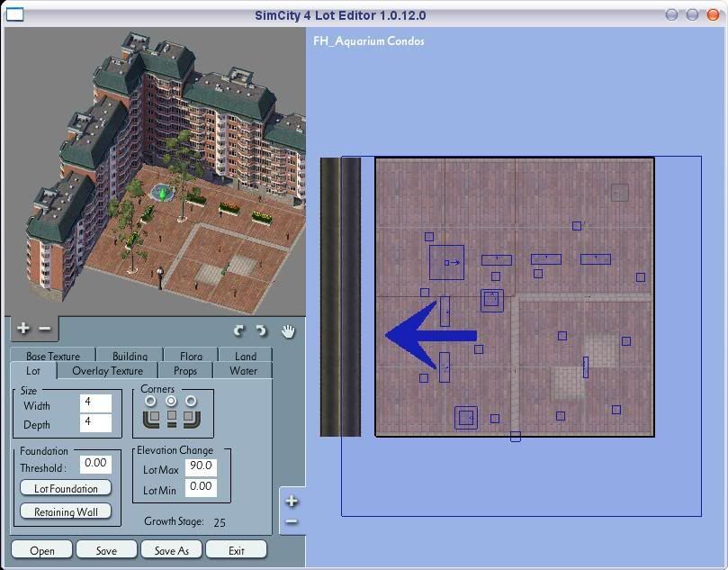Screen dimensions: 728x570
Task: Zoom in the 3D preview with plus
Action: click(x=22, y=329)
